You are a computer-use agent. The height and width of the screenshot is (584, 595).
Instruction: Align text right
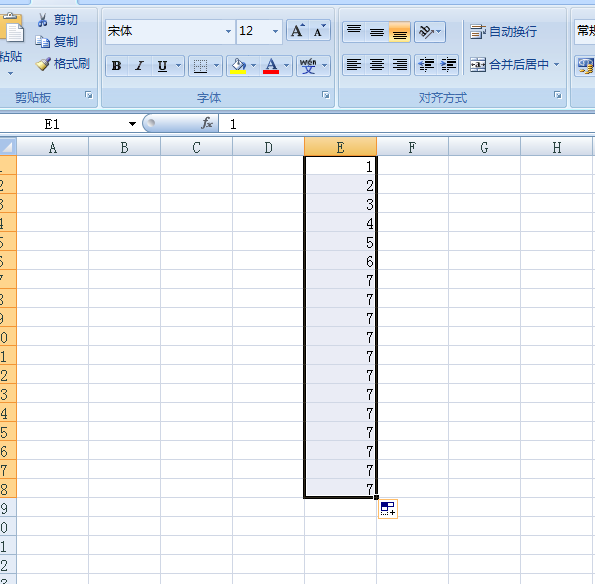click(x=400, y=65)
